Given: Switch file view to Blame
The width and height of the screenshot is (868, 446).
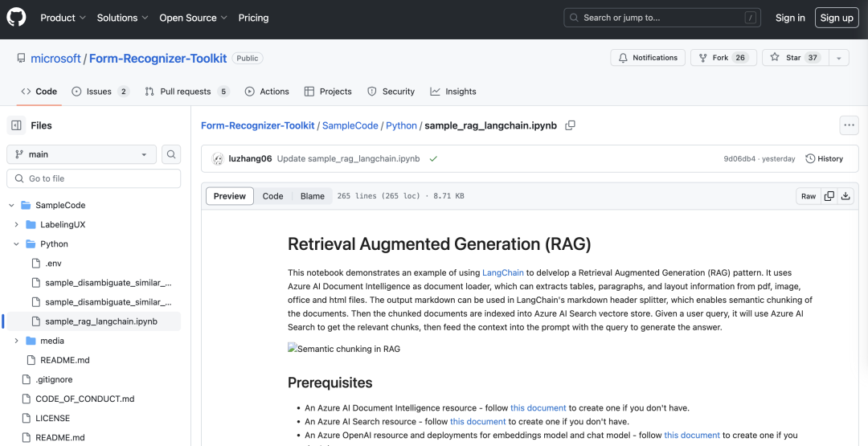Looking at the screenshot, I should click(x=313, y=196).
